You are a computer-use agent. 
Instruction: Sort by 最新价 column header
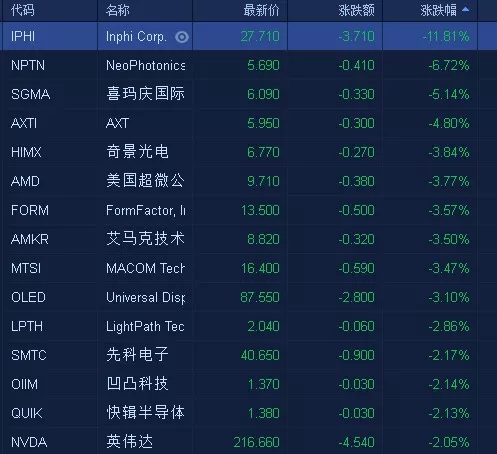(261, 10)
